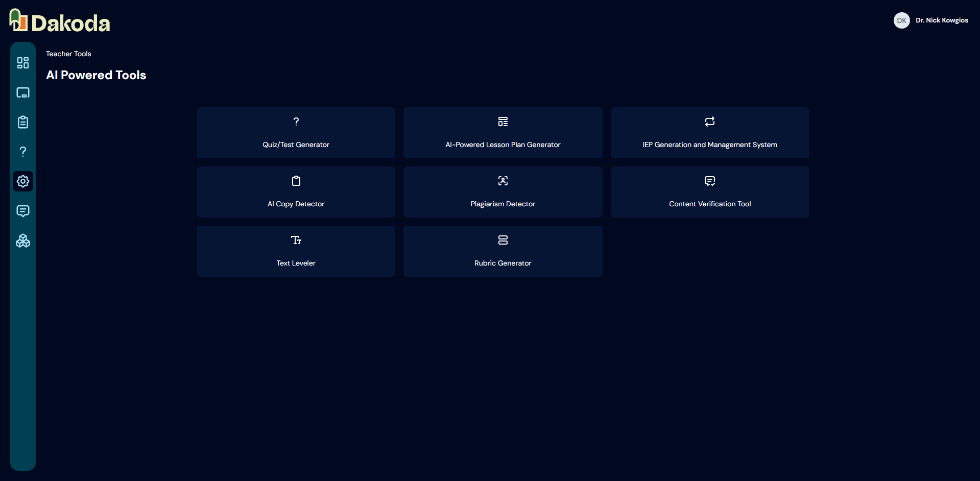Screen dimensions: 980x481
Task: Click the Dakoda logo
Action: coord(60,21)
